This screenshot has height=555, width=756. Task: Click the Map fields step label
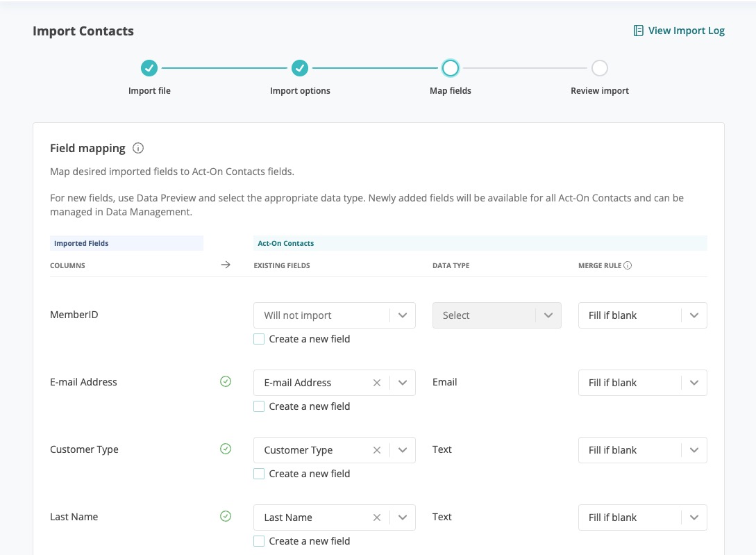[x=451, y=91]
